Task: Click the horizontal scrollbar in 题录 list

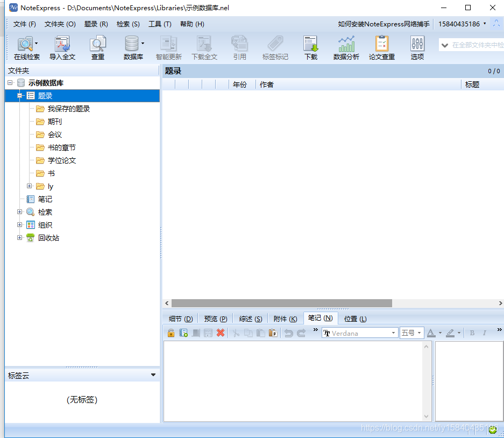Action: pos(281,303)
